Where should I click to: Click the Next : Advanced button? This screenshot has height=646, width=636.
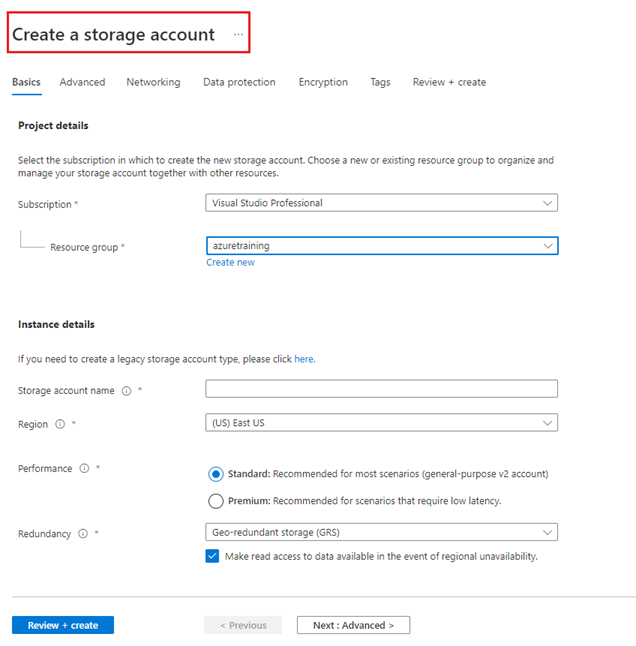(x=353, y=625)
